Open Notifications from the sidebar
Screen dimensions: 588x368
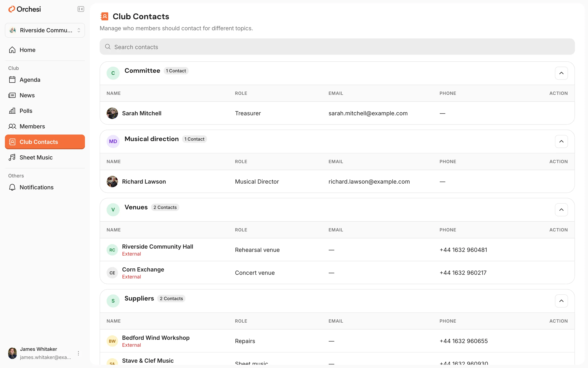(x=45, y=187)
